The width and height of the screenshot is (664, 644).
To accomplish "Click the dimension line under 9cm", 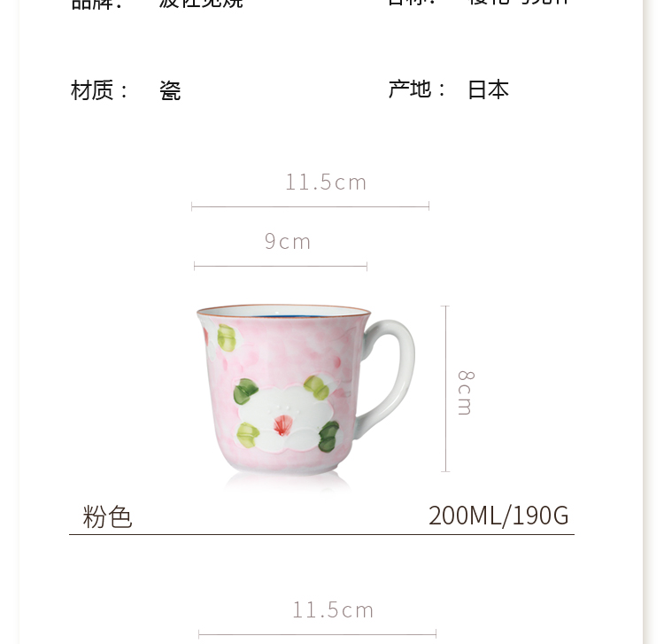I will (x=281, y=267).
